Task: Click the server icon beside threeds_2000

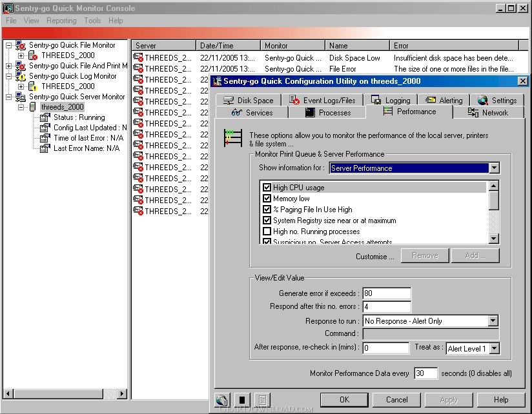Action: tap(32, 107)
